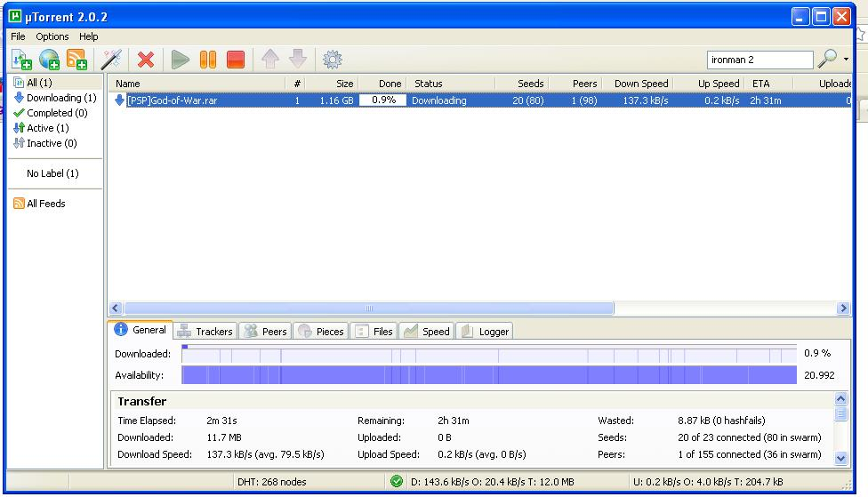Switch to the Logger tab
Image resolution: width=868 pixels, height=497 pixels.
click(485, 332)
